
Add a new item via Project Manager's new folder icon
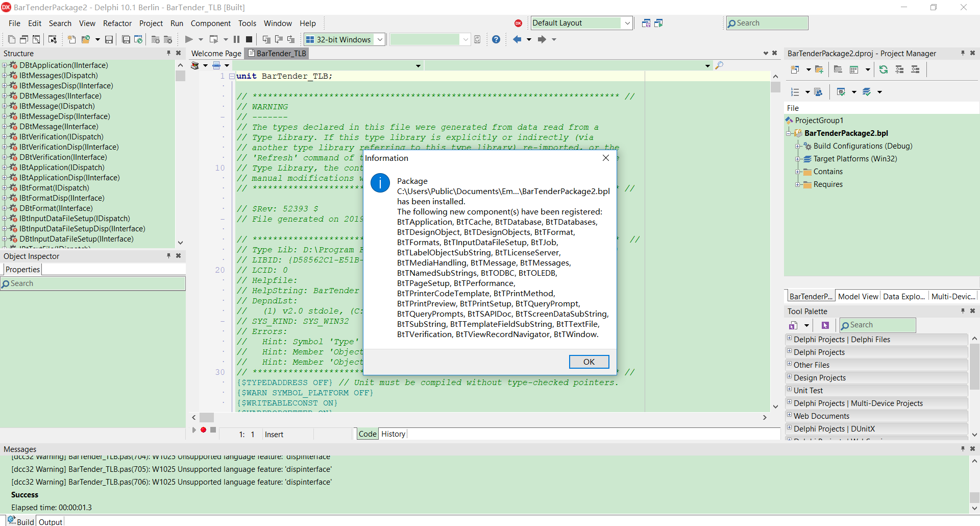(x=819, y=69)
